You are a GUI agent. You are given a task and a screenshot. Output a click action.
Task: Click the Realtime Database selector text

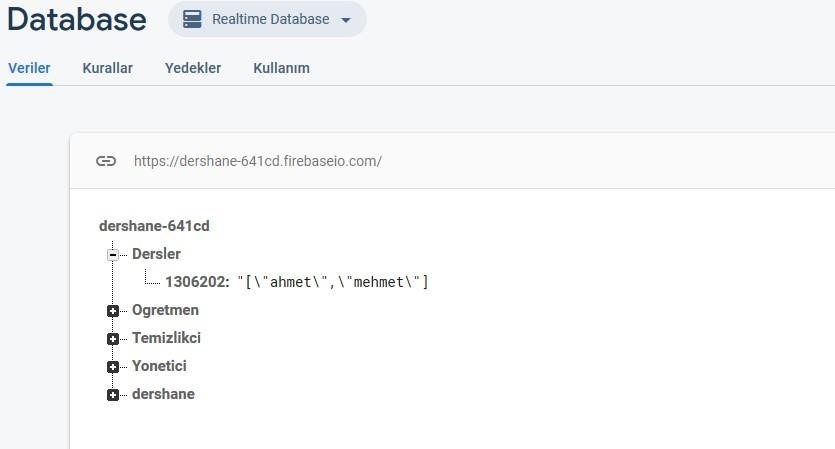(271, 19)
